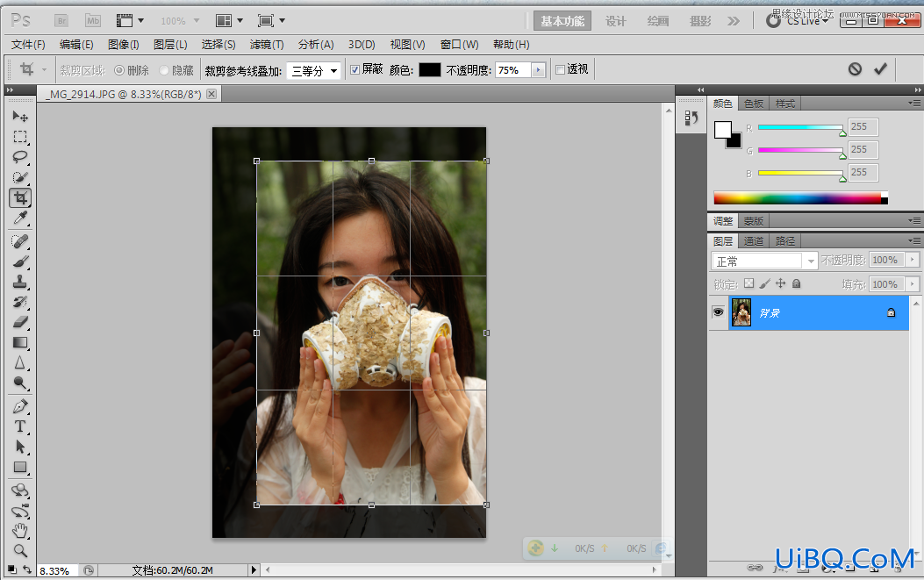Image resolution: width=924 pixels, height=580 pixels.
Task: Click the shield 颜色 black color swatch
Action: pos(430,70)
